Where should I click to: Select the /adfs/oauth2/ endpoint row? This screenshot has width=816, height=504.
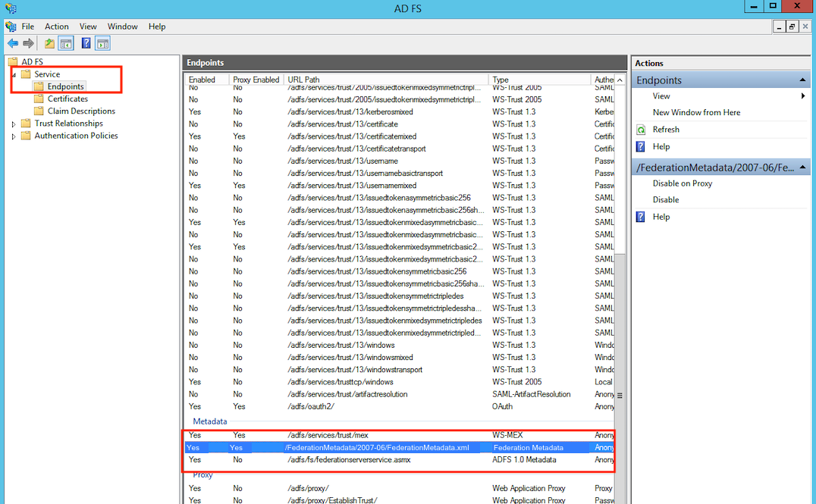[x=400, y=406]
